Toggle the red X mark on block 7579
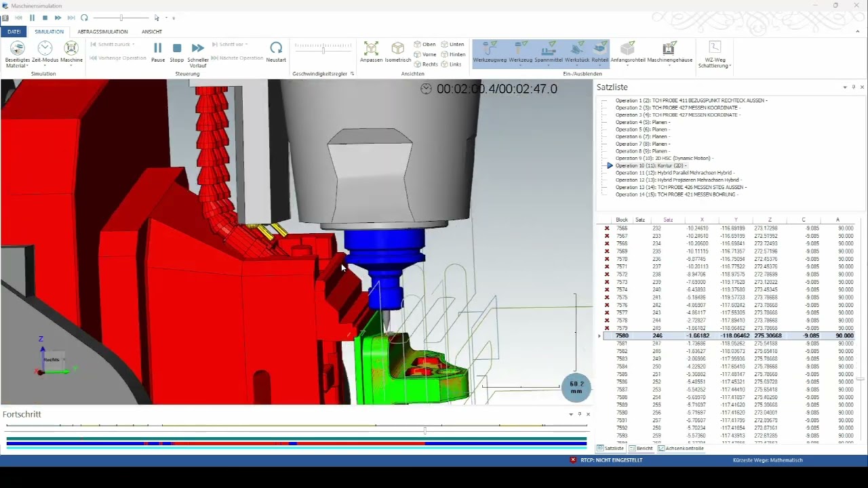This screenshot has width=868, height=488. (x=607, y=328)
